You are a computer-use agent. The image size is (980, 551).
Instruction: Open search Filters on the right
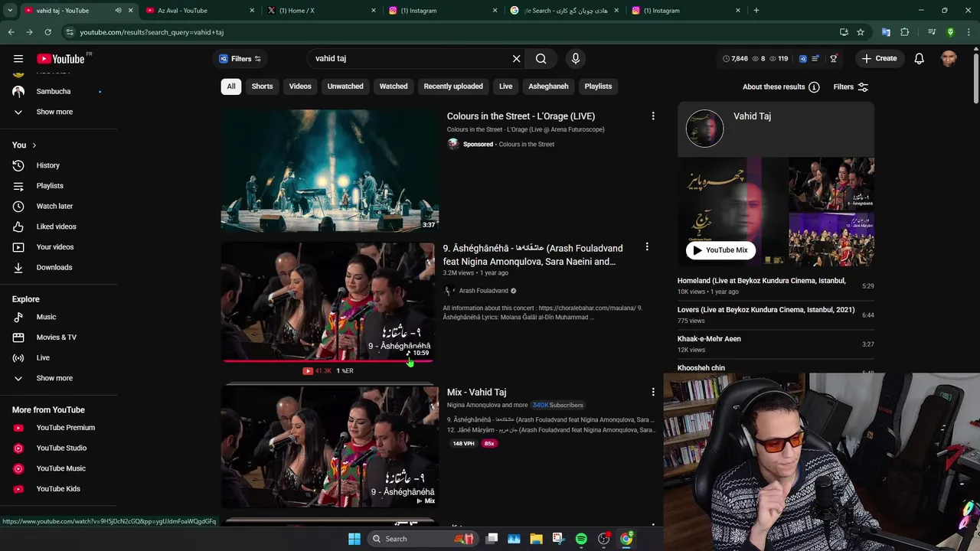(851, 87)
